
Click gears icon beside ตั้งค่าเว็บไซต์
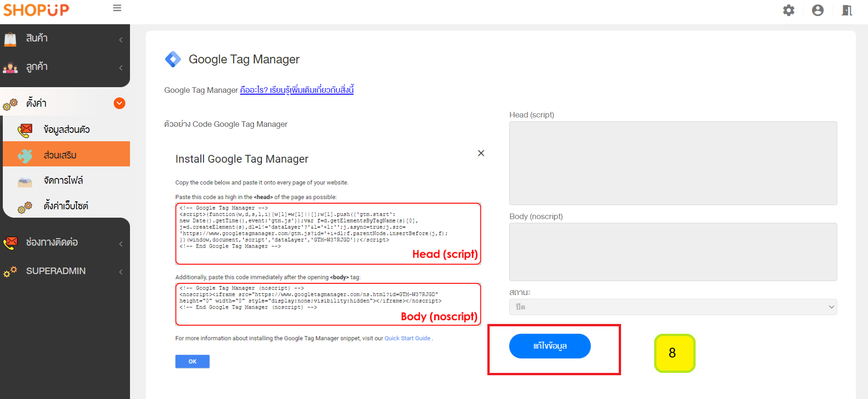click(25, 207)
